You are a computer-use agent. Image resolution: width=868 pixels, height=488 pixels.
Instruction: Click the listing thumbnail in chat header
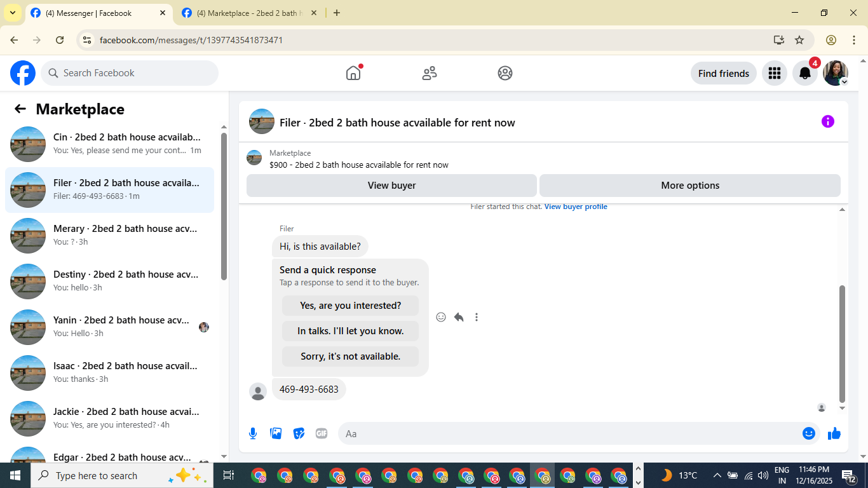262,121
